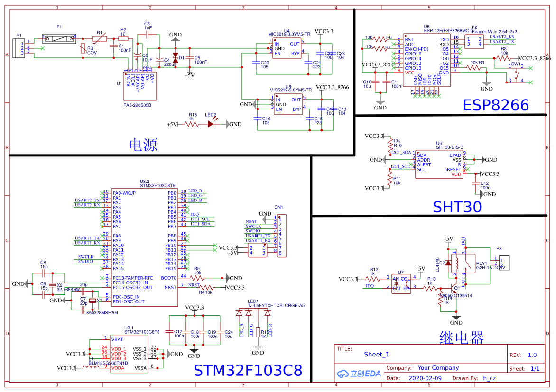Click the drawn-by name h_cz

(x=489, y=378)
